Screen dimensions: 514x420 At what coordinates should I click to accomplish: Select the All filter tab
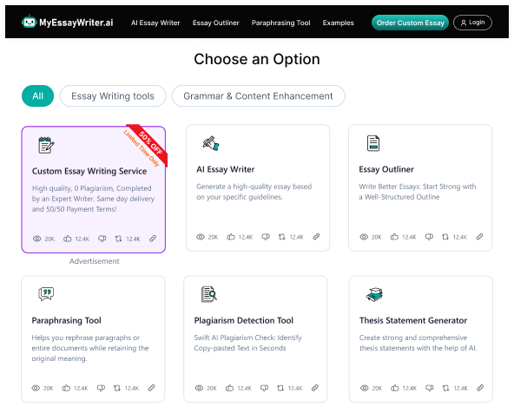coord(37,96)
